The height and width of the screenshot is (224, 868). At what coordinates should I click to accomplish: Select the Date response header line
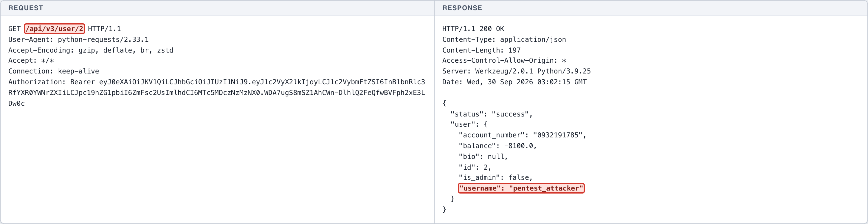(x=514, y=82)
